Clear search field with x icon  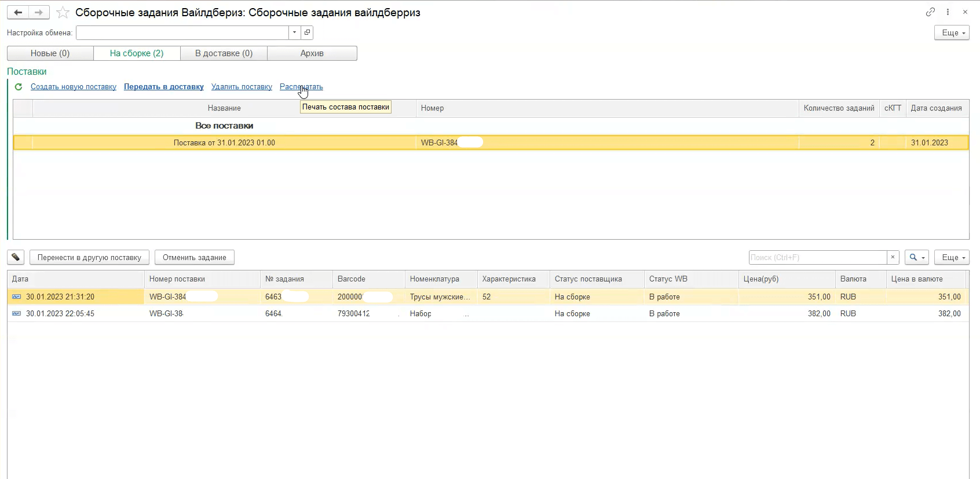(893, 257)
